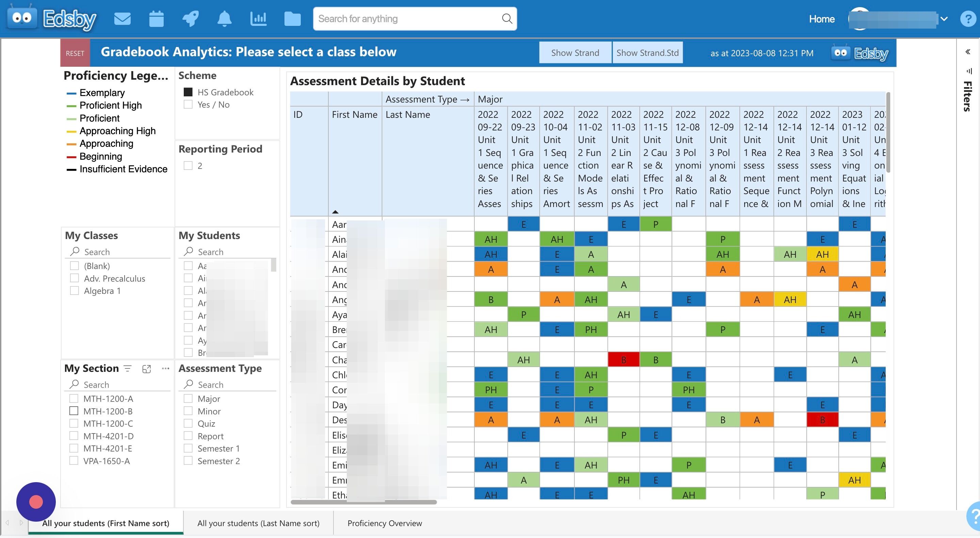Screen dimensions: 980x538
Task: Open the folder icon in the top toolbar
Action: pyautogui.click(x=292, y=18)
